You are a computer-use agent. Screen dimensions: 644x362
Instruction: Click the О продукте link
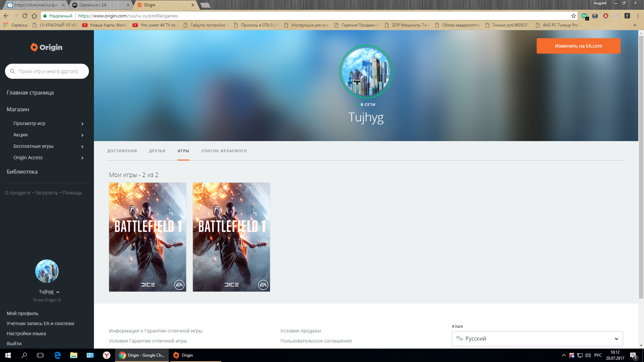(17, 193)
